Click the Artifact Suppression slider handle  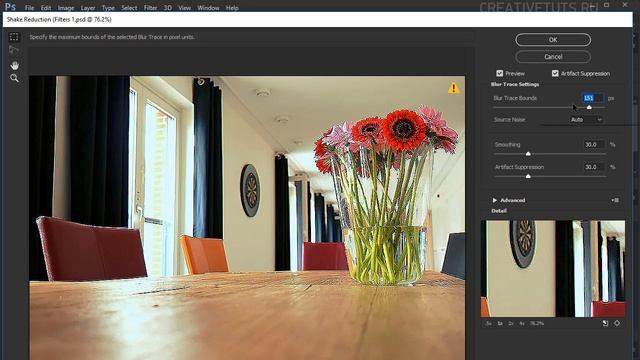coord(528,176)
